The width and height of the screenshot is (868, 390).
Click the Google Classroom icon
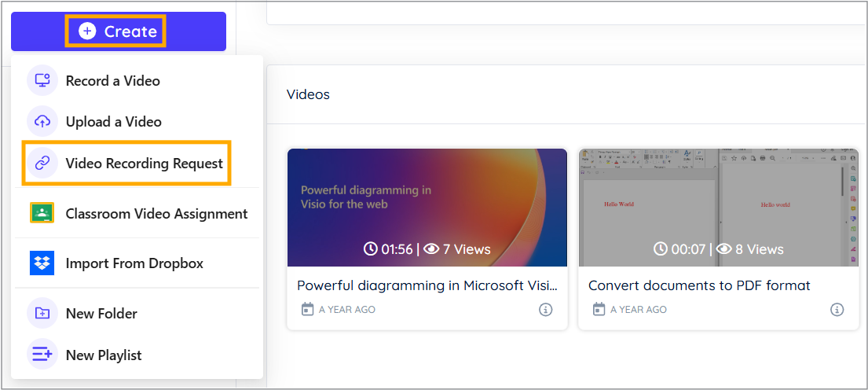42,213
